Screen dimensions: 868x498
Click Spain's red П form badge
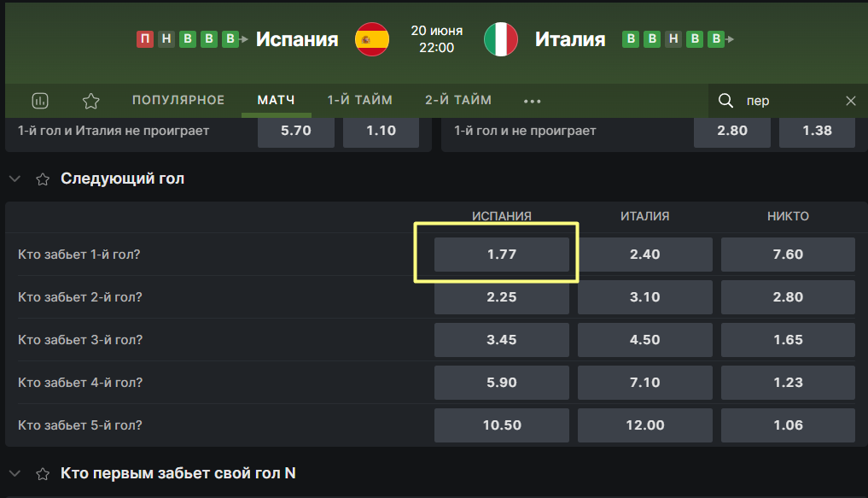145,38
